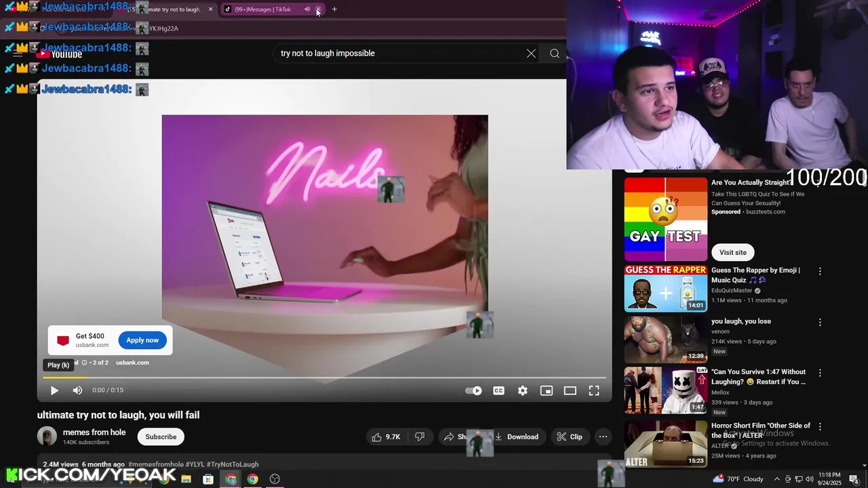Screen dimensions: 868x488
Task: Mute the TikTok tab audio icon
Action: pos(307,9)
